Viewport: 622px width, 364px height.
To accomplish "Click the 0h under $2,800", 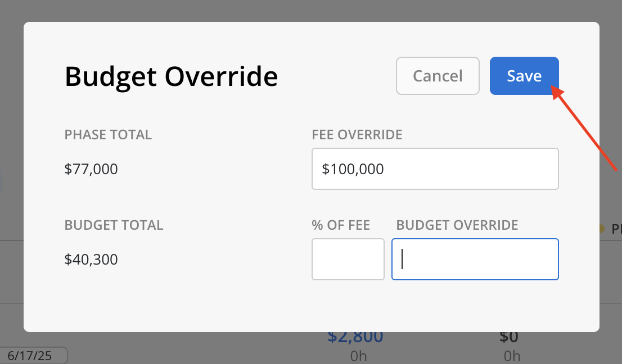I will [x=359, y=356].
